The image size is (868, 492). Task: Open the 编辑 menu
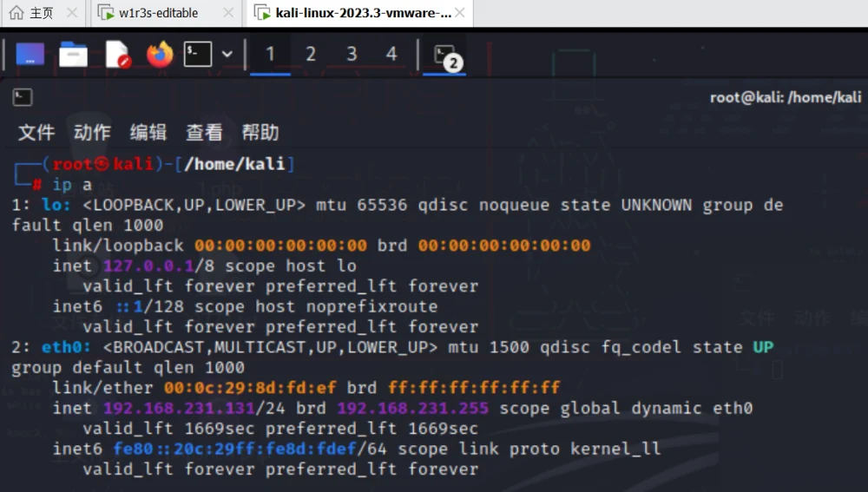click(148, 133)
